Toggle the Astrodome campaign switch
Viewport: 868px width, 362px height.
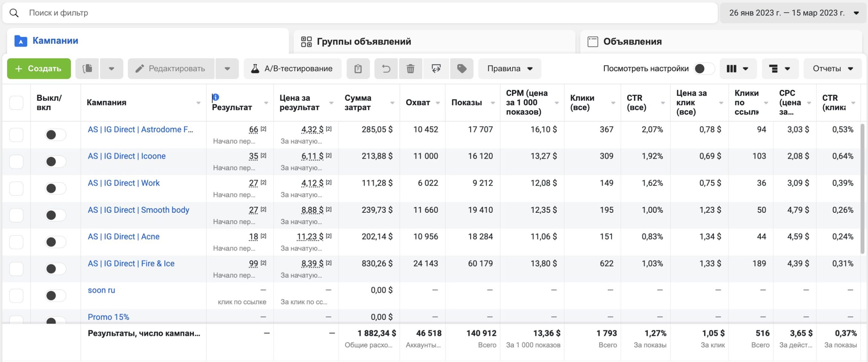point(55,135)
